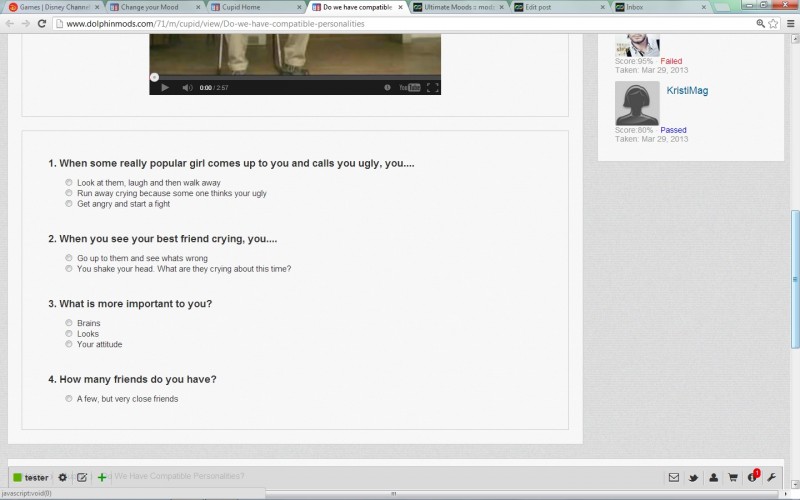Switch to the Change your Mood tab
This screenshot has height=500, width=800.
(x=155, y=7)
